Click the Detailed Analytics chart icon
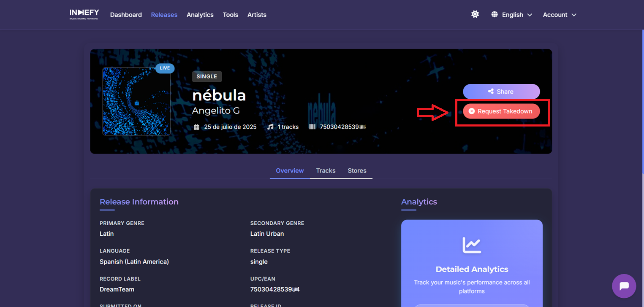 [472, 245]
